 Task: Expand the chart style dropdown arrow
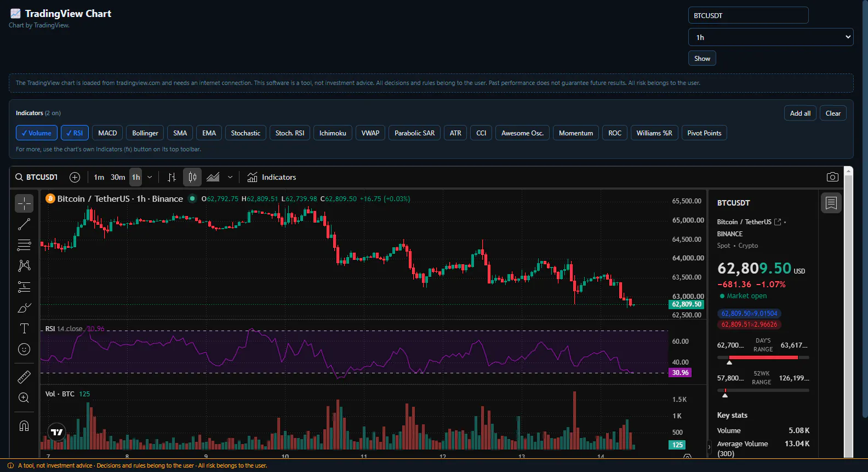pyautogui.click(x=230, y=177)
